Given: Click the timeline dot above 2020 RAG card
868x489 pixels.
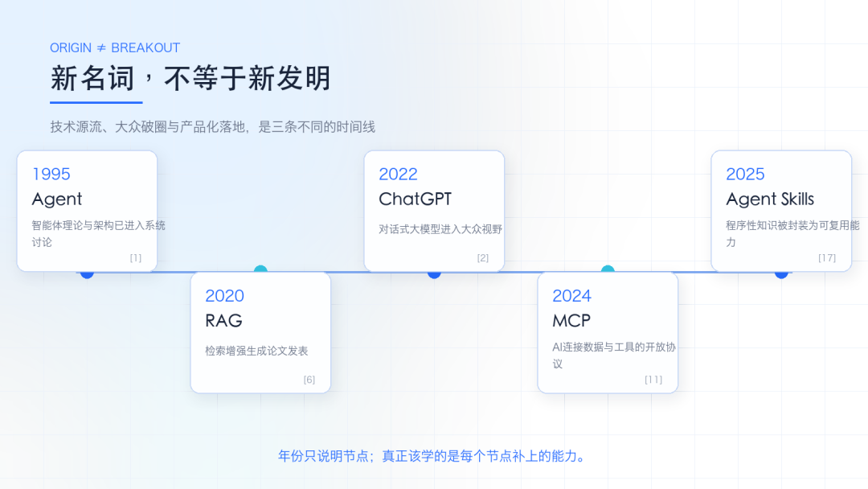Looking at the screenshot, I should [260, 269].
